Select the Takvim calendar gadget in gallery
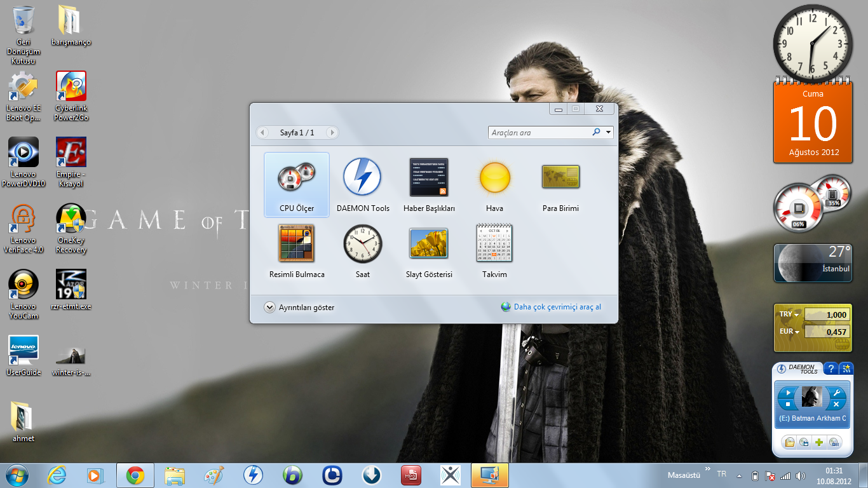The height and width of the screenshot is (488, 868). [x=495, y=251]
